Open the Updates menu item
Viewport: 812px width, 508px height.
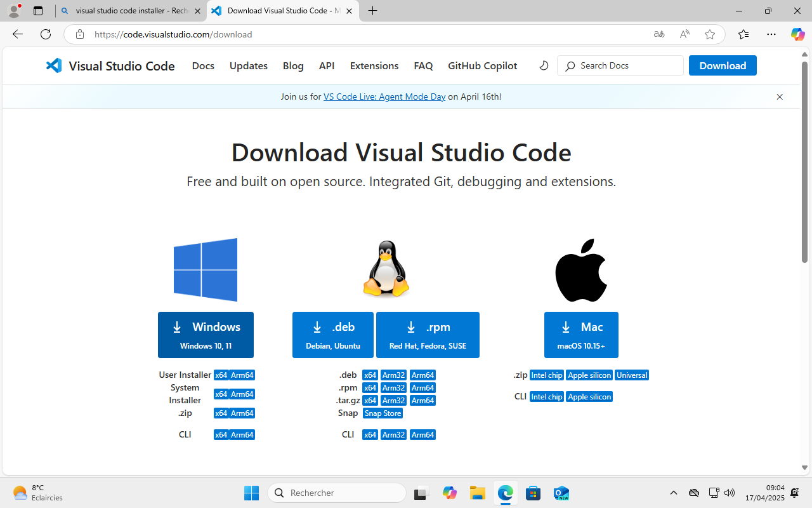(x=249, y=65)
